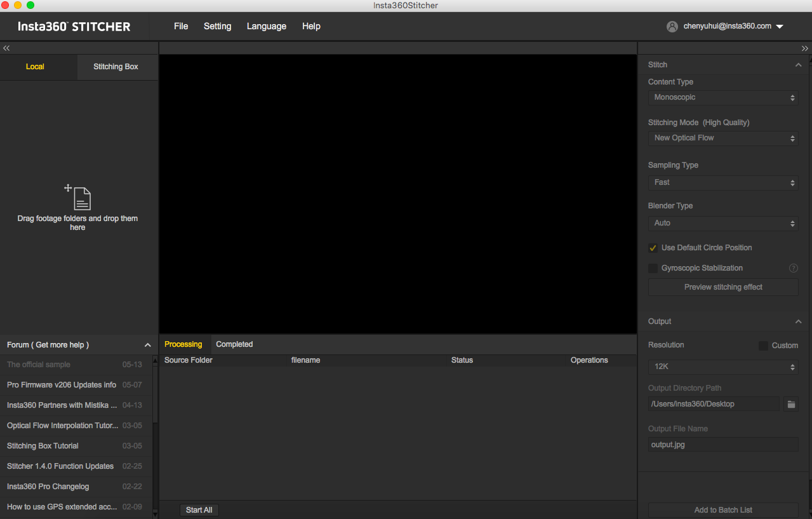812x519 pixels.
Task: Select the Processing tab
Action: [x=183, y=344]
